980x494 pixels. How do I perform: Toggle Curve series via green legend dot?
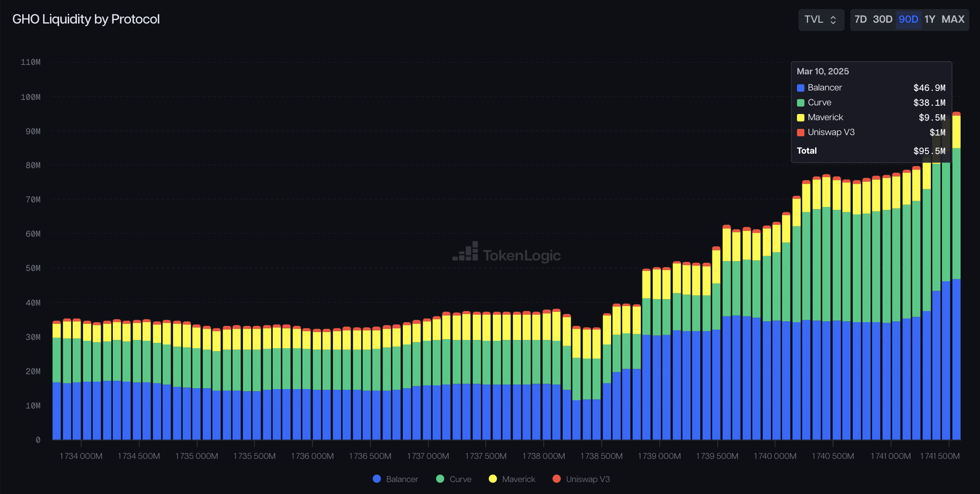tap(440, 479)
